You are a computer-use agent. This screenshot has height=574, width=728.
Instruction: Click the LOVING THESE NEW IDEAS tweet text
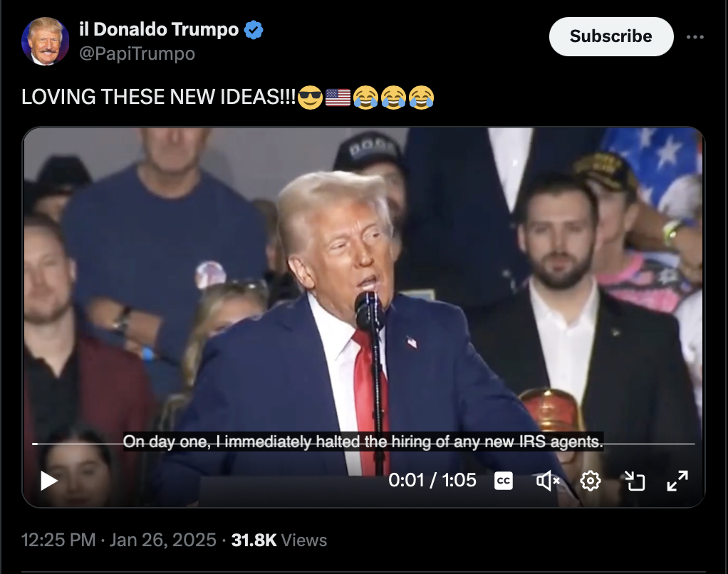tap(158, 97)
